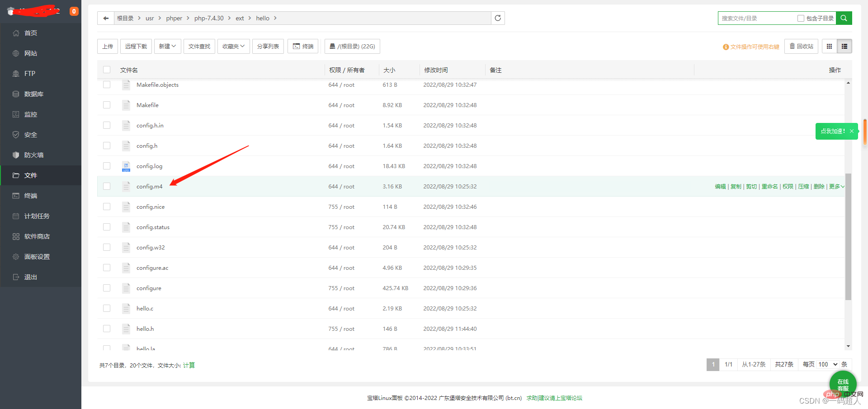Click the back arrow in path bar
This screenshot has width=868, height=409.
[x=106, y=18]
